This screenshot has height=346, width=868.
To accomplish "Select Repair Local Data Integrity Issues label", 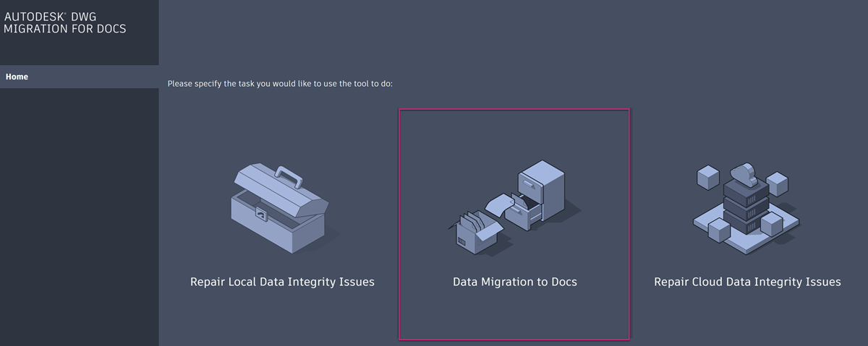I will 282,282.
